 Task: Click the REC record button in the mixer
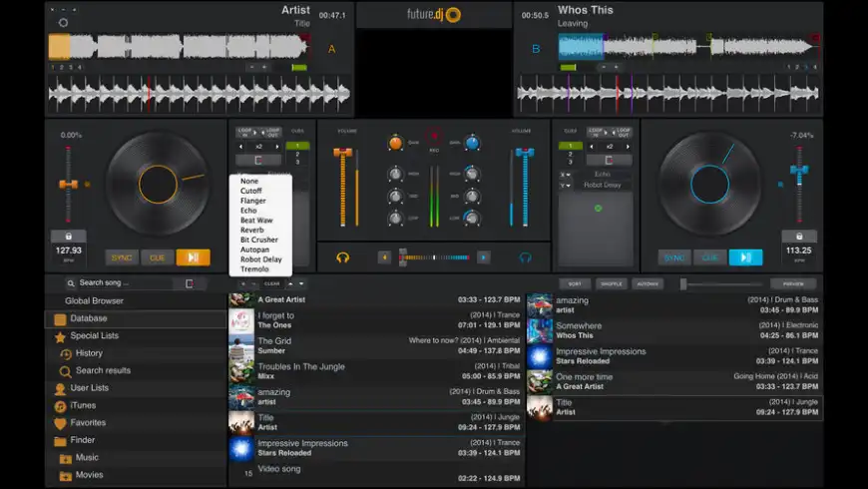[x=435, y=136]
